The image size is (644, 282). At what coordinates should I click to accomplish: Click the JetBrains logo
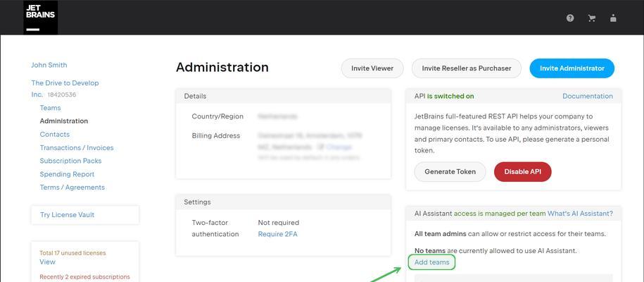pyautogui.click(x=40, y=18)
